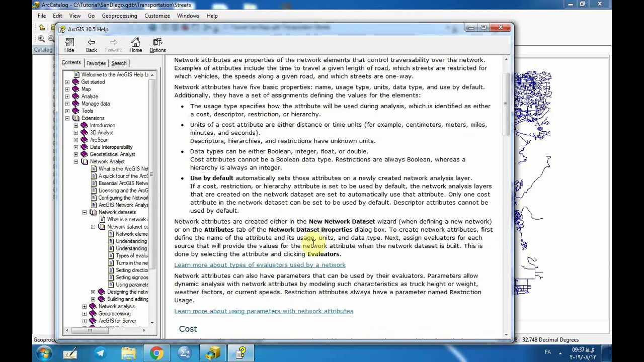Click the page icon beside Welcome to ArcGIS Help
The height and width of the screenshot is (362, 644).
tap(76, 74)
